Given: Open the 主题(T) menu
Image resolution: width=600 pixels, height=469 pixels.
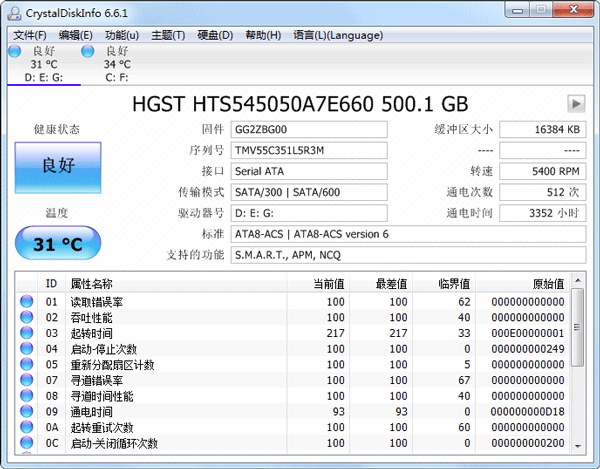Looking at the screenshot, I should click(x=168, y=35).
